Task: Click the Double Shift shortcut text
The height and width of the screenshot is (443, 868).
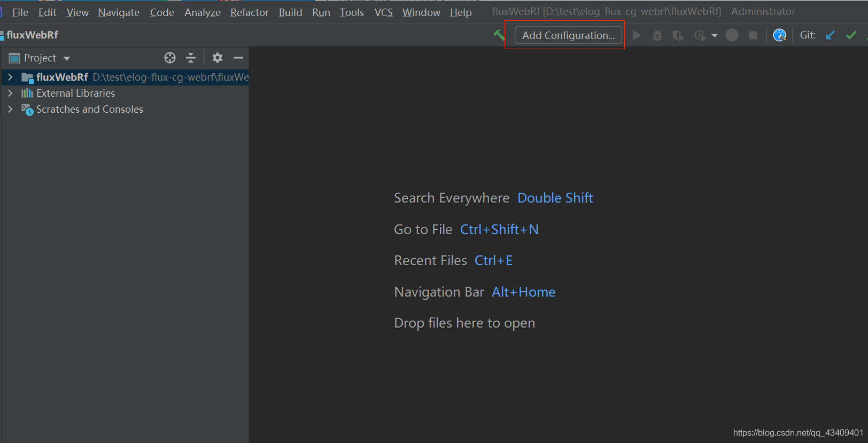Action: tap(555, 198)
